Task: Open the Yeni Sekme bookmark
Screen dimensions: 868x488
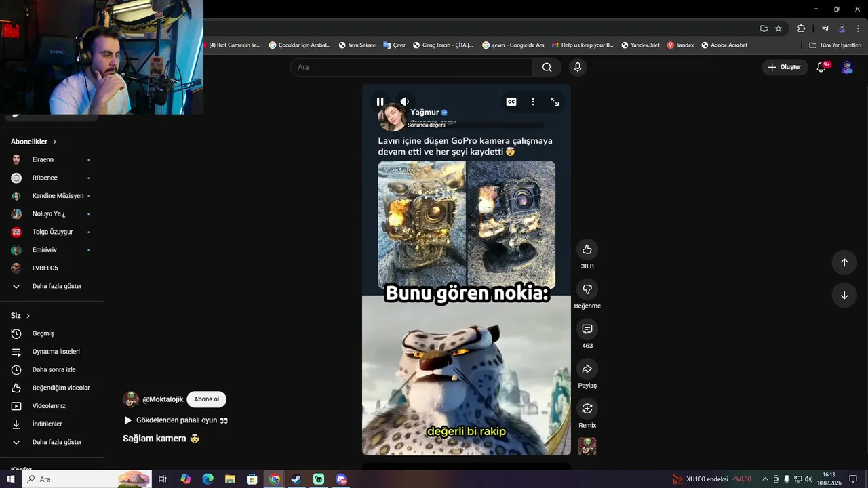Action: [x=357, y=45]
